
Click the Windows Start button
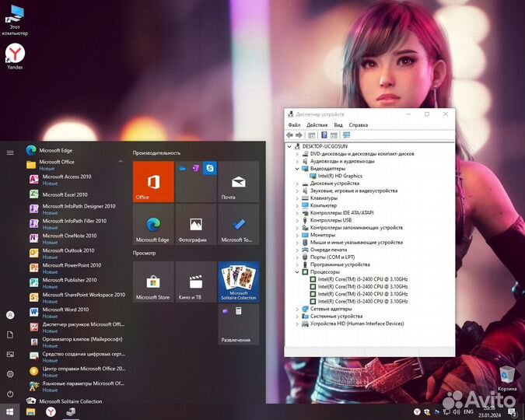click(9, 411)
